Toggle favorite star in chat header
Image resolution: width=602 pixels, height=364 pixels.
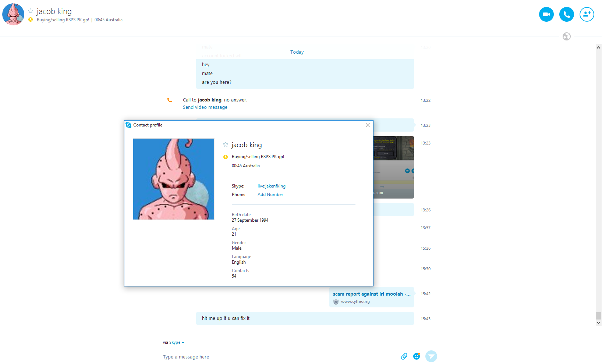click(x=31, y=11)
